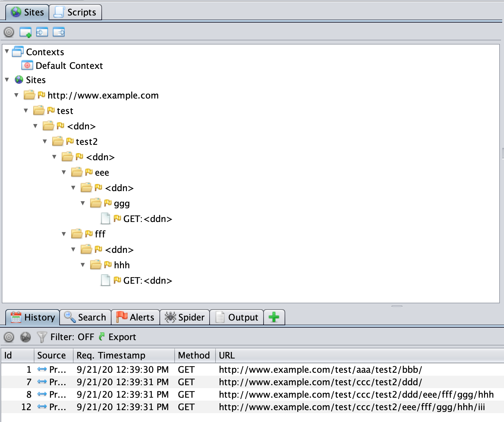Toggle in-scope target icon in History toolbar
The height and width of the screenshot is (422, 504).
9,337
